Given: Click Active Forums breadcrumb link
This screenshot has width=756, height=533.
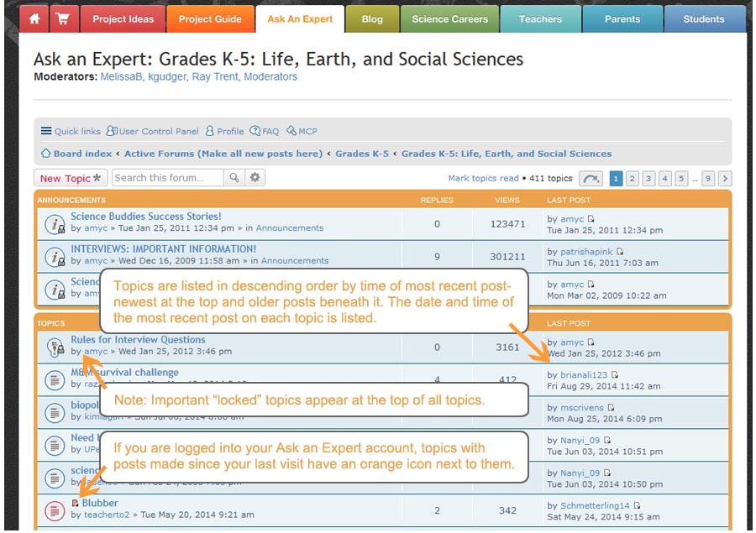Looking at the screenshot, I should 223,154.
